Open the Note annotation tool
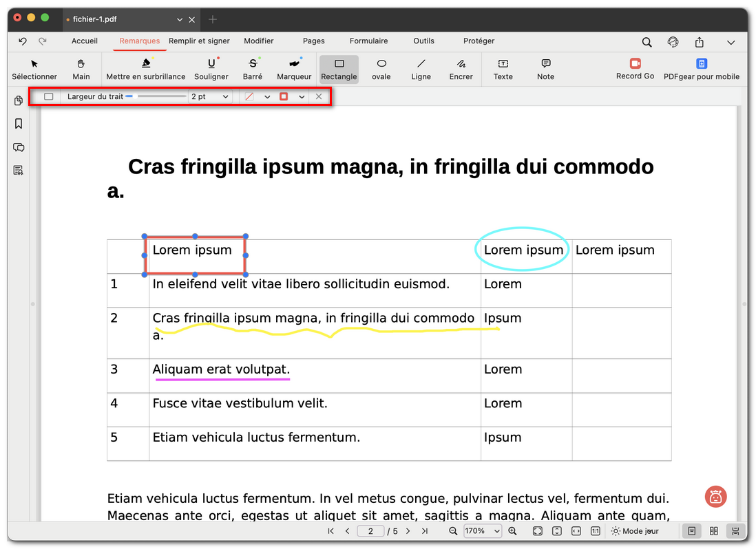The height and width of the screenshot is (549, 756). (545, 69)
